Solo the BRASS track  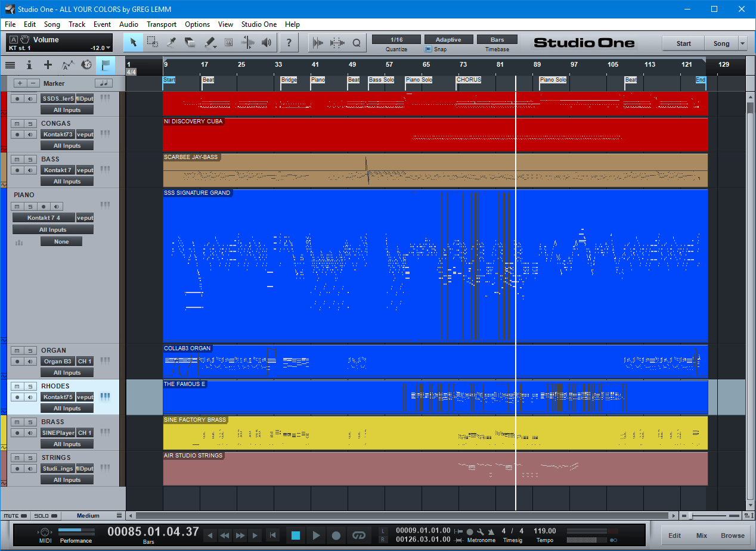coord(29,422)
